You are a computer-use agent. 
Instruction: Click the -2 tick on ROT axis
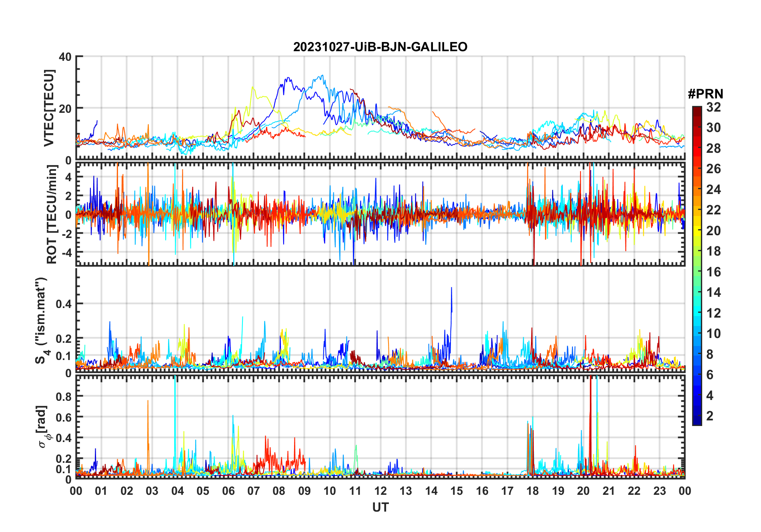[66, 234]
